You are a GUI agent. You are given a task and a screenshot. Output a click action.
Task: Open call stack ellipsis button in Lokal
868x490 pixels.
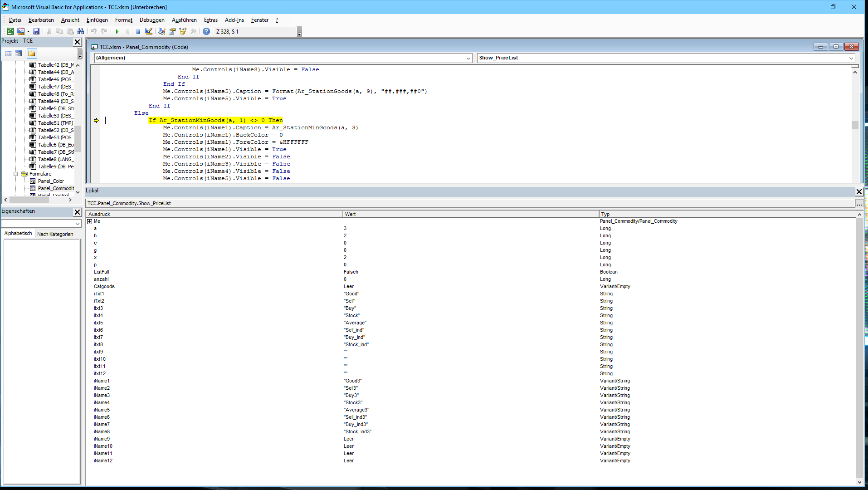tap(859, 204)
